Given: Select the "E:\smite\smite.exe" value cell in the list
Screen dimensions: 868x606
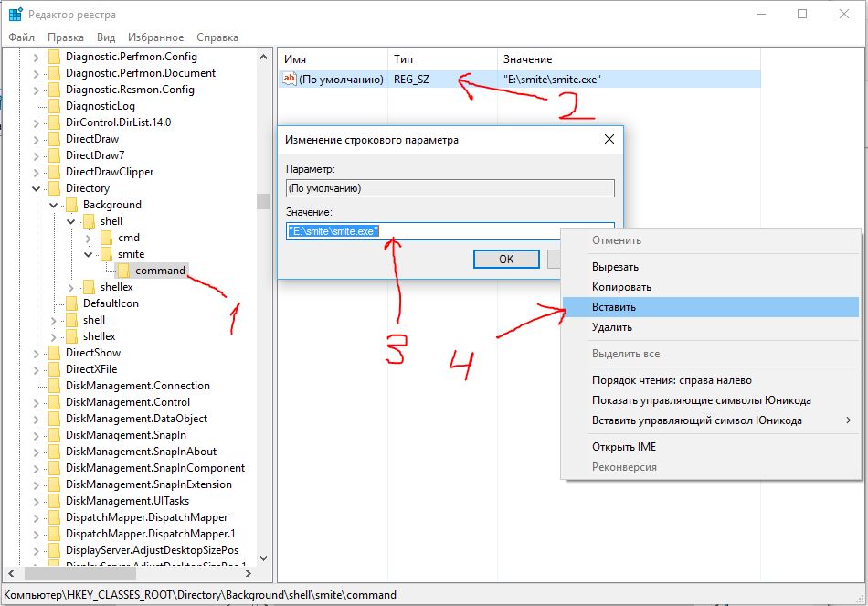Looking at the screenshot, I should click(552, 80).
